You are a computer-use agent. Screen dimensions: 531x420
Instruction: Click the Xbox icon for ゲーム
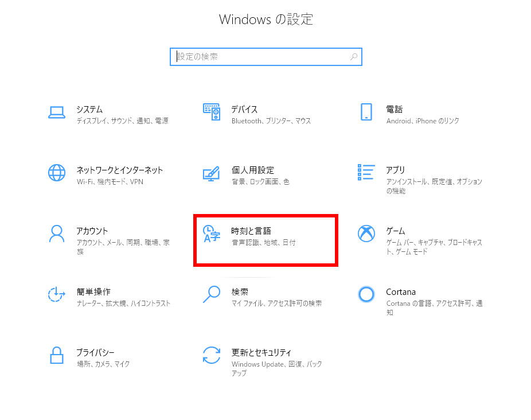(x=366, y=234)
